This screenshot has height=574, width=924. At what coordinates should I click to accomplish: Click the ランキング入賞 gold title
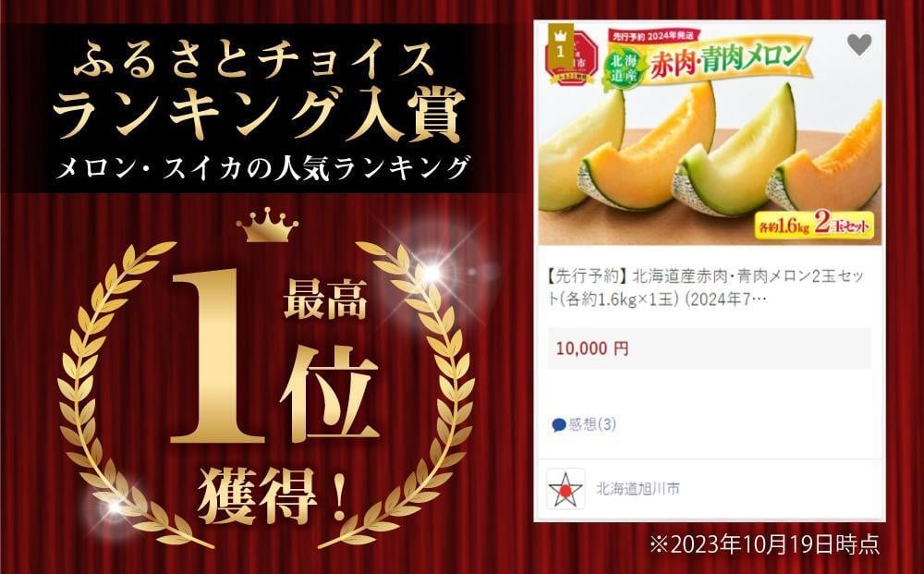pos(258,115)
